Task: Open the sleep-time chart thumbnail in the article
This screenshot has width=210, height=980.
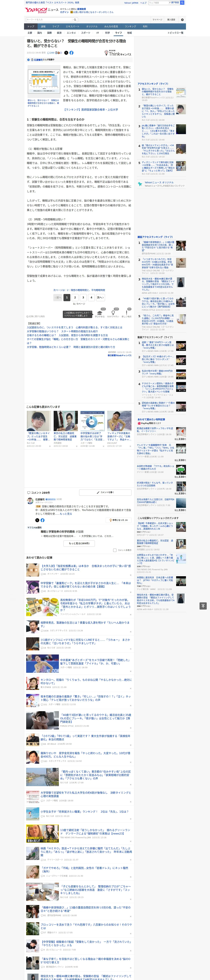Action: pyautogui.click(x=44, y=81)
